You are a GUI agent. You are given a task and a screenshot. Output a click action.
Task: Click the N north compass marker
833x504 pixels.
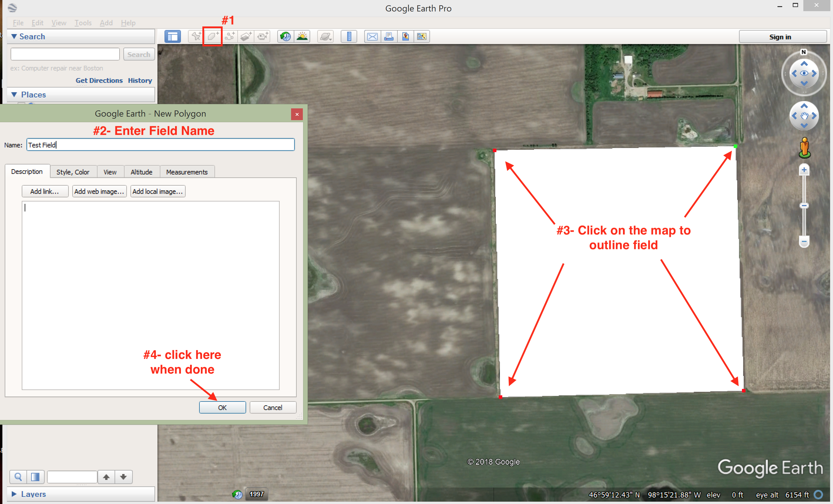(804, 52)
